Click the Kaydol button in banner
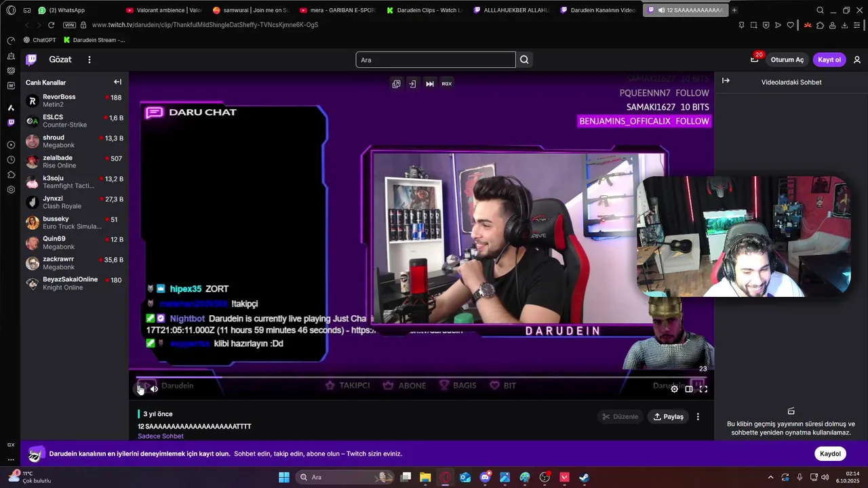Viewport: 868px width, 488px height. (830, 453)
